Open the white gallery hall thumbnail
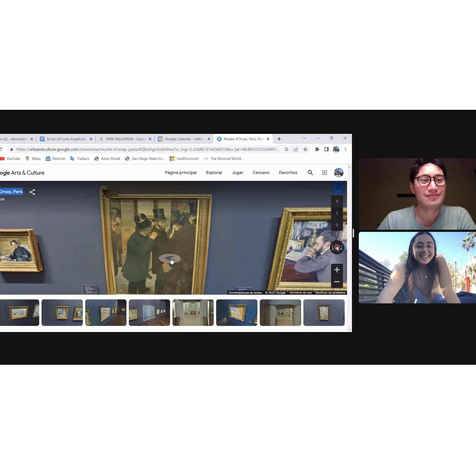Image resolution: width=476 pixels, height=476 pixels. [193, 313]
